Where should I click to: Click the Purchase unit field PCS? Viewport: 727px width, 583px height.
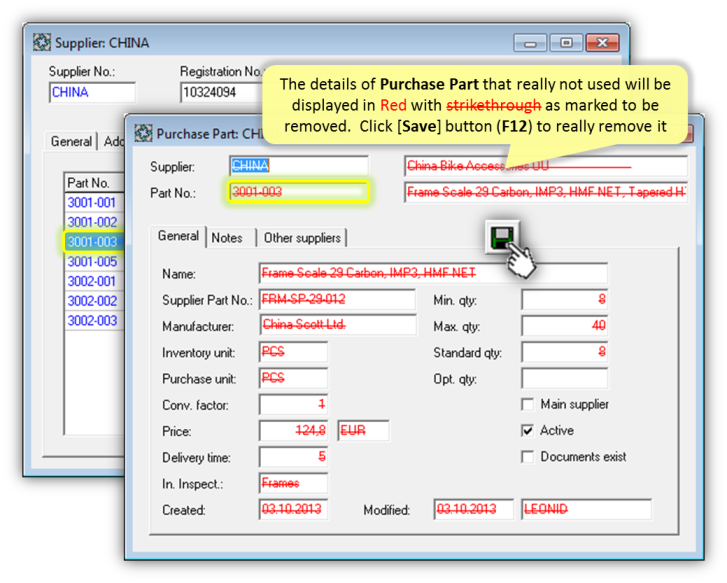click(293, 378)
